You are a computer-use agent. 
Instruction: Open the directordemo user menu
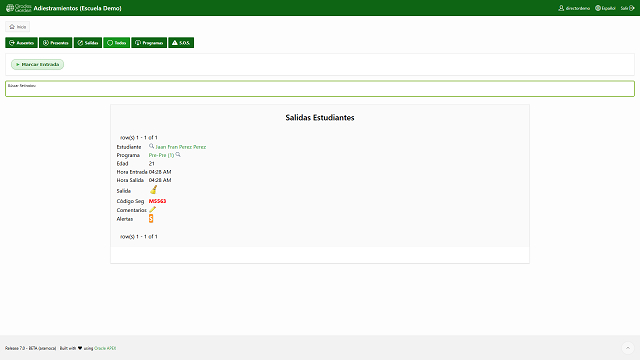574,8
